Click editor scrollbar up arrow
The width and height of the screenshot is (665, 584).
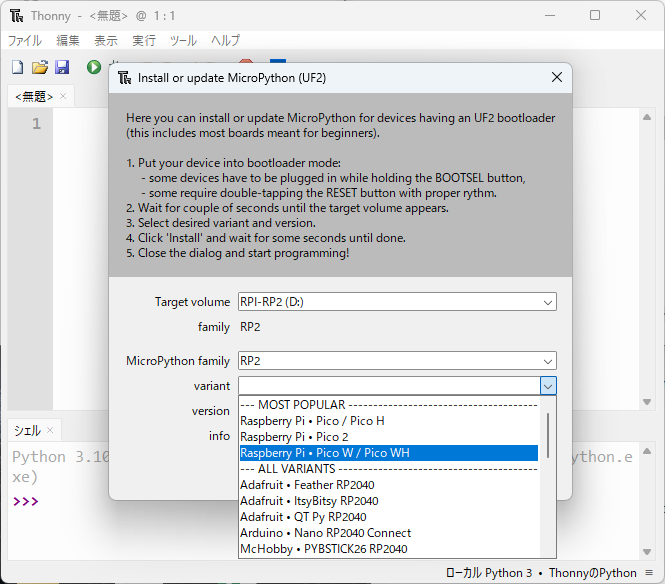647,117
